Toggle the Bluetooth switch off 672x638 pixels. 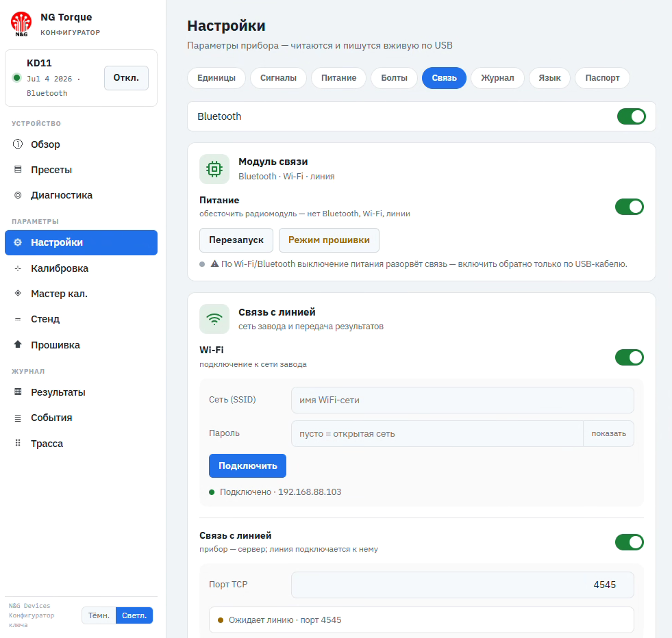[632, 116]
